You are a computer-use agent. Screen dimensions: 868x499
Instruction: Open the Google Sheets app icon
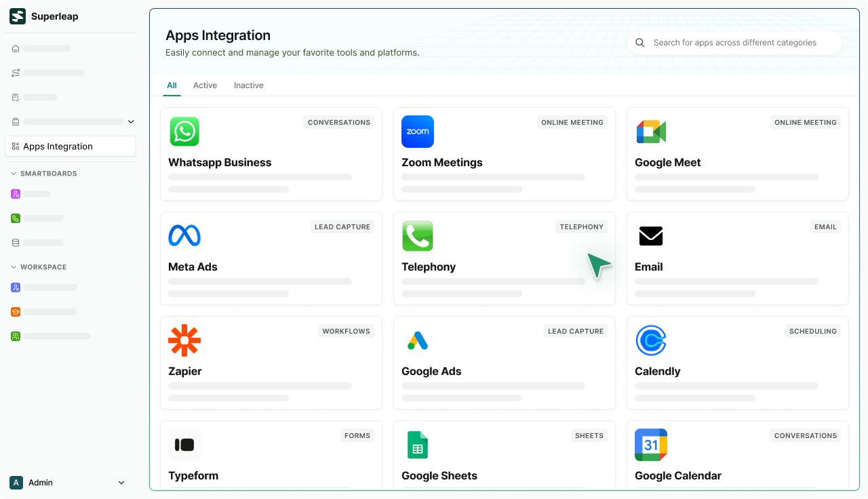click(418, 445)
